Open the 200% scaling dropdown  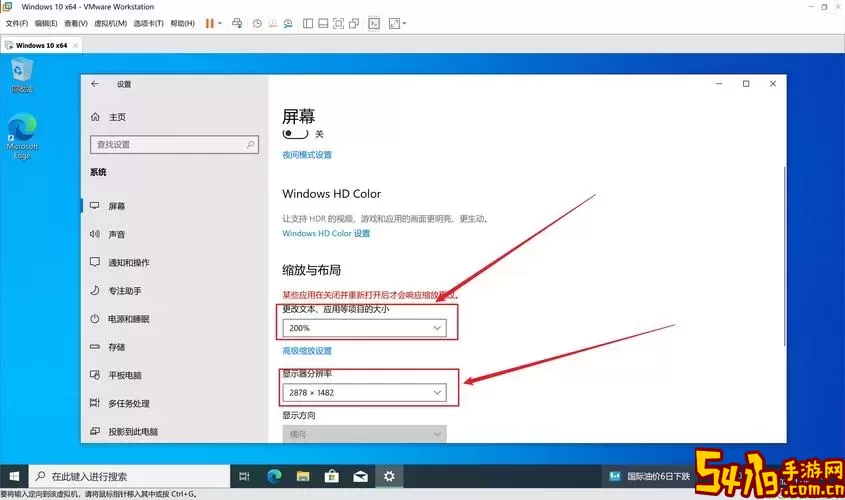[365, 328]
